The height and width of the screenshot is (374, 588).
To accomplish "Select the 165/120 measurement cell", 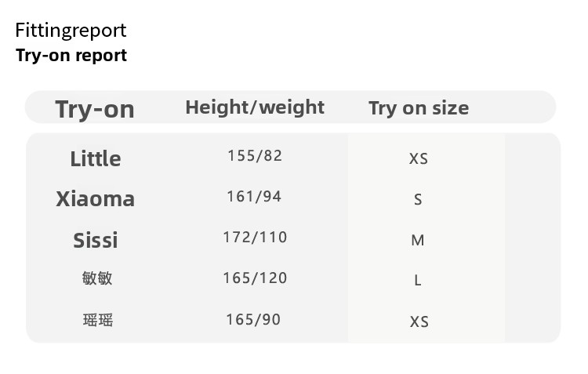I will [x=255, y=278].
